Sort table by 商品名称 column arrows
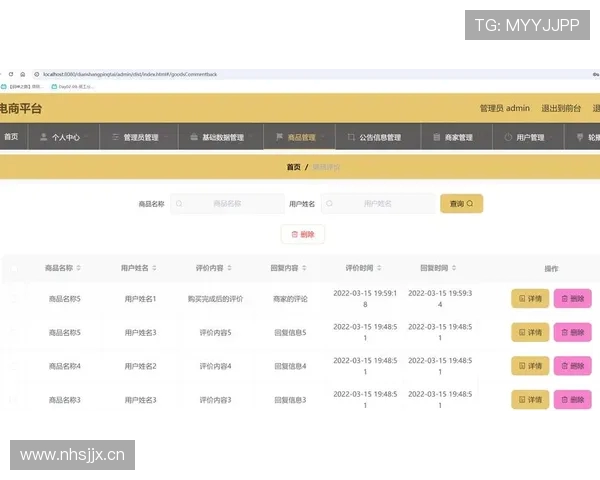Image resolution: width=600 pixels, height=480 pixels. (x=78, y=268)
